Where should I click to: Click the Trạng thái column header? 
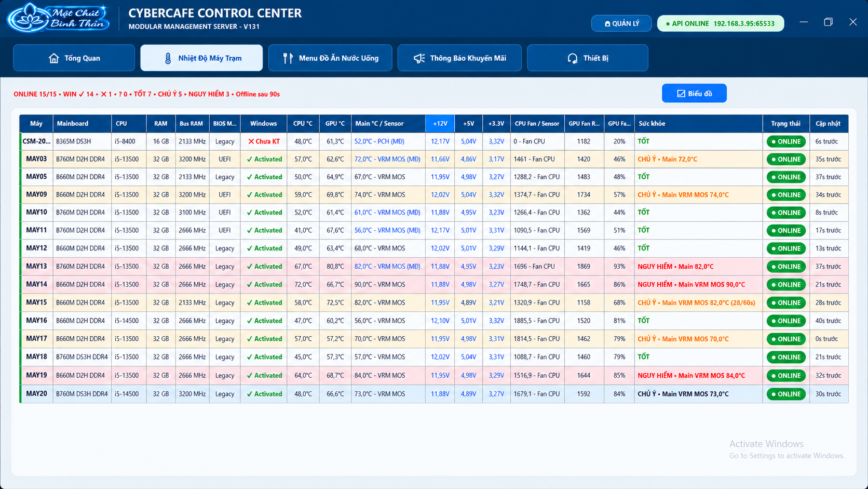pos(785,124)
